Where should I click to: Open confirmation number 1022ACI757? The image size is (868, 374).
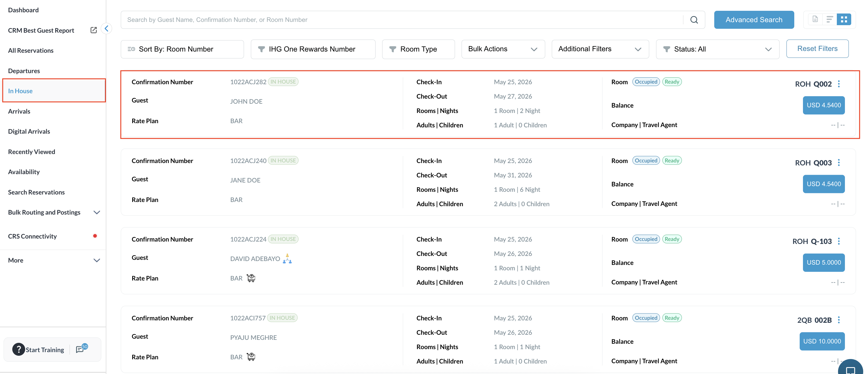(248, 318)
